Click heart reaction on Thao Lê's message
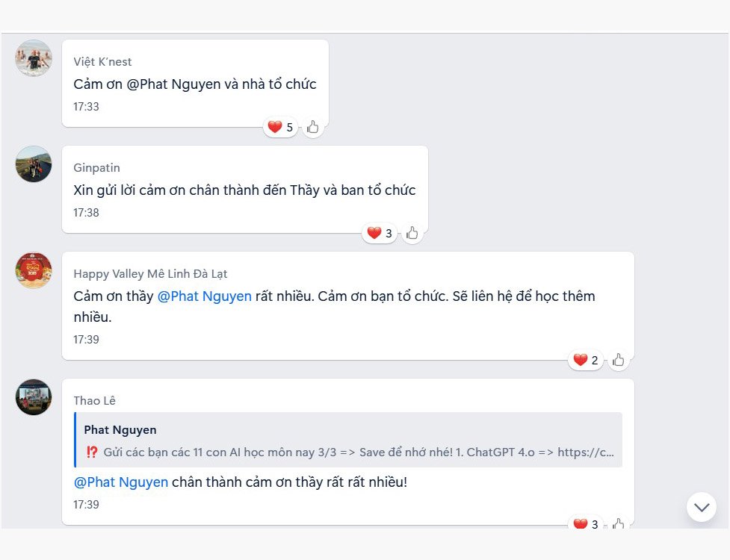 click(585, 523)
